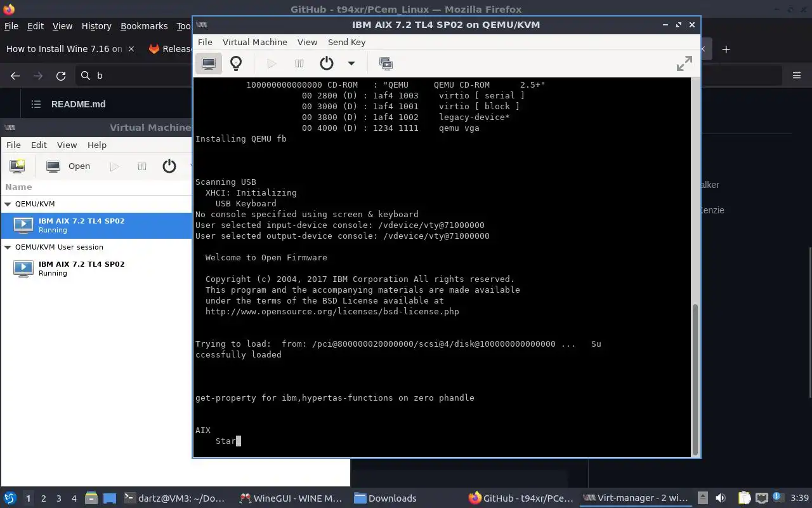The height and width of the screenshot is (508, 812).
Task: Show virtual hardware details lightbulb icon
Action: click(236, 63)
